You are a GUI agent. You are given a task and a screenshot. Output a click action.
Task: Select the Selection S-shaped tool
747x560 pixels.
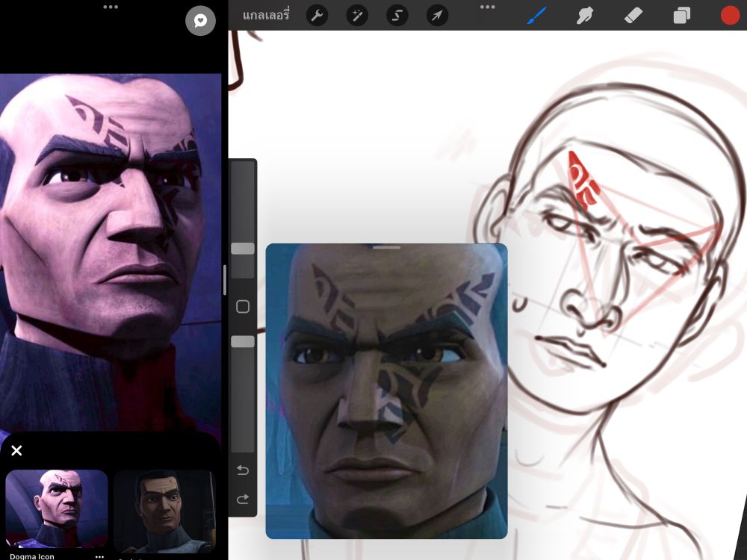point(397,16)
